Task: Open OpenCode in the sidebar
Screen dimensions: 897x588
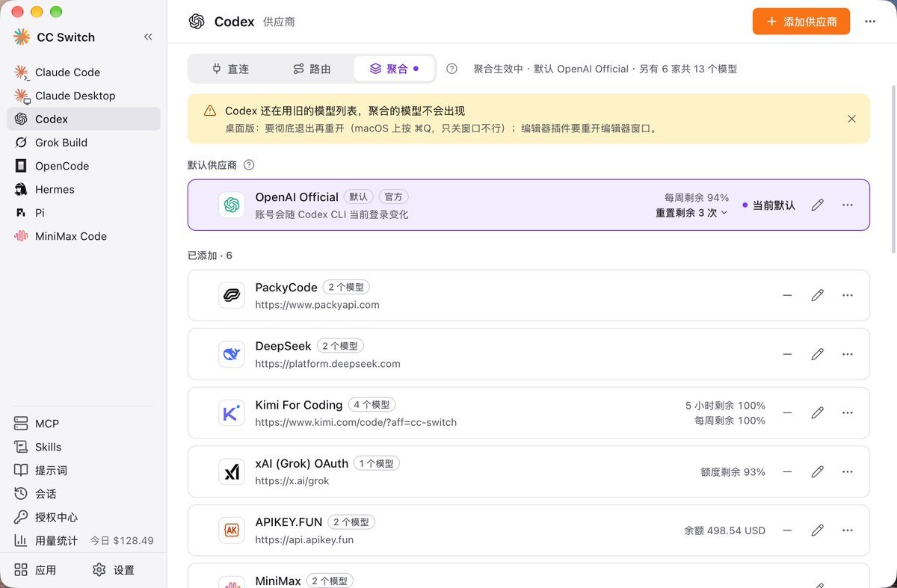Action: (x=84, y=166)
